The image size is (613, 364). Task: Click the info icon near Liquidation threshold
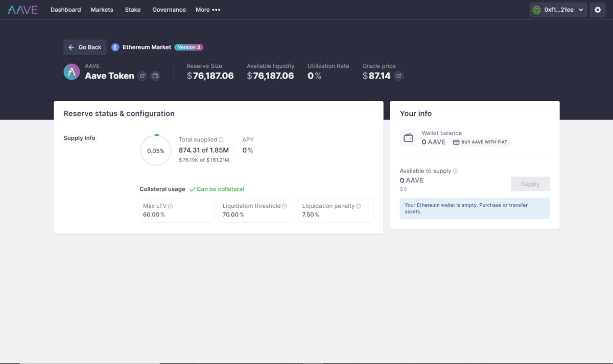pos(284,206)
